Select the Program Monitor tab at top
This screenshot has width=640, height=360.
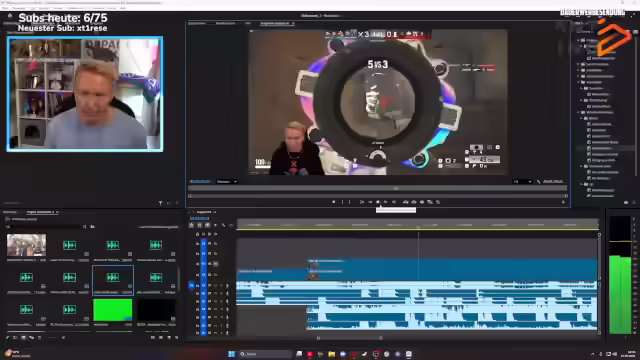[x=275, y=23]
